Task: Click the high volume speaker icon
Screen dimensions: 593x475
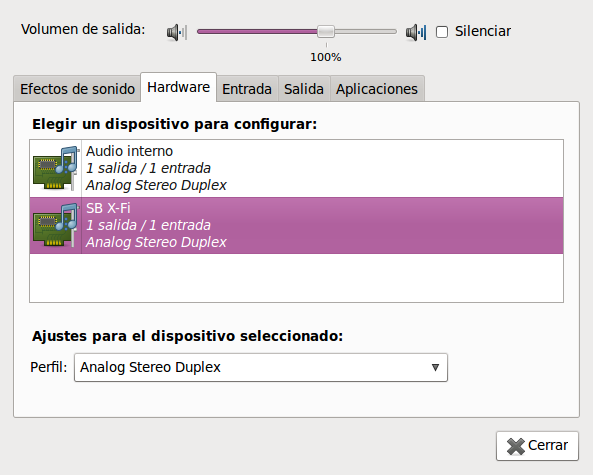Action: [x=416, y=32]
